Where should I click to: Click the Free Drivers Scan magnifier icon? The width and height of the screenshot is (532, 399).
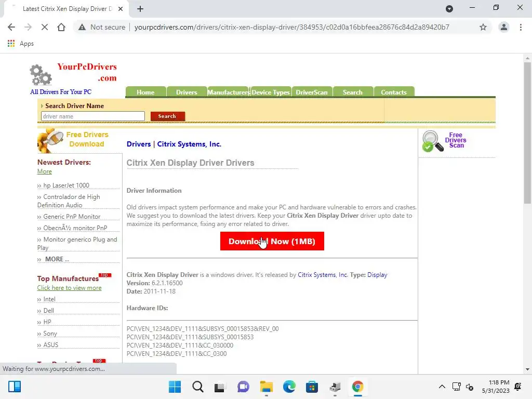433,141
